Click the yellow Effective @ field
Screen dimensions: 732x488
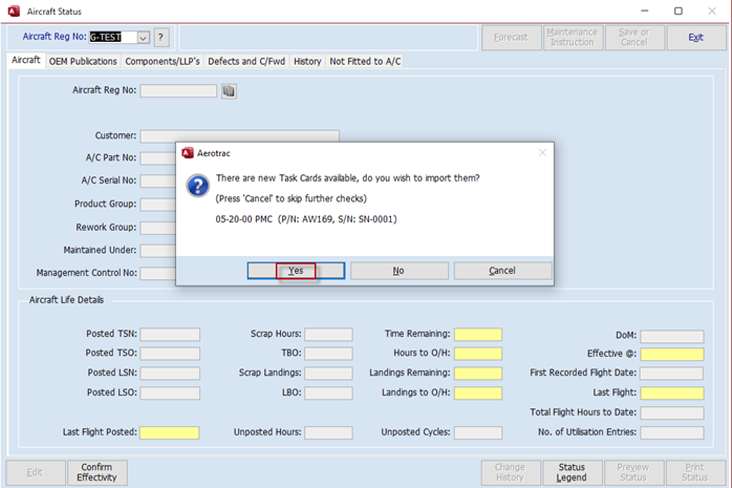pyautogui.click(x=672, y=354)
